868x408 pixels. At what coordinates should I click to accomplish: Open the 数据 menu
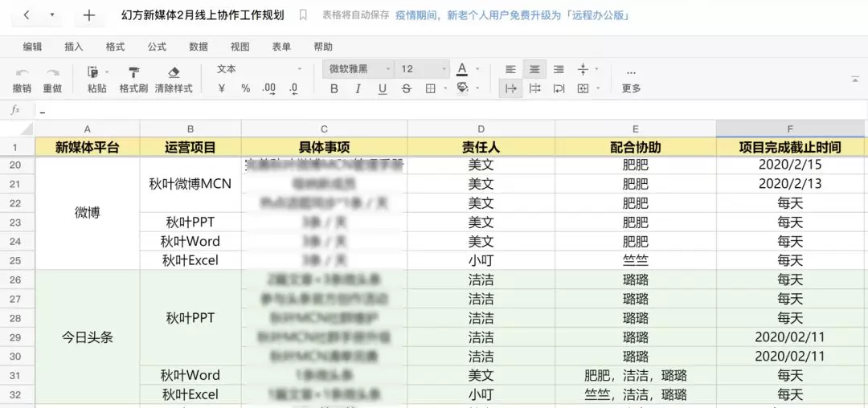point(199,47)
